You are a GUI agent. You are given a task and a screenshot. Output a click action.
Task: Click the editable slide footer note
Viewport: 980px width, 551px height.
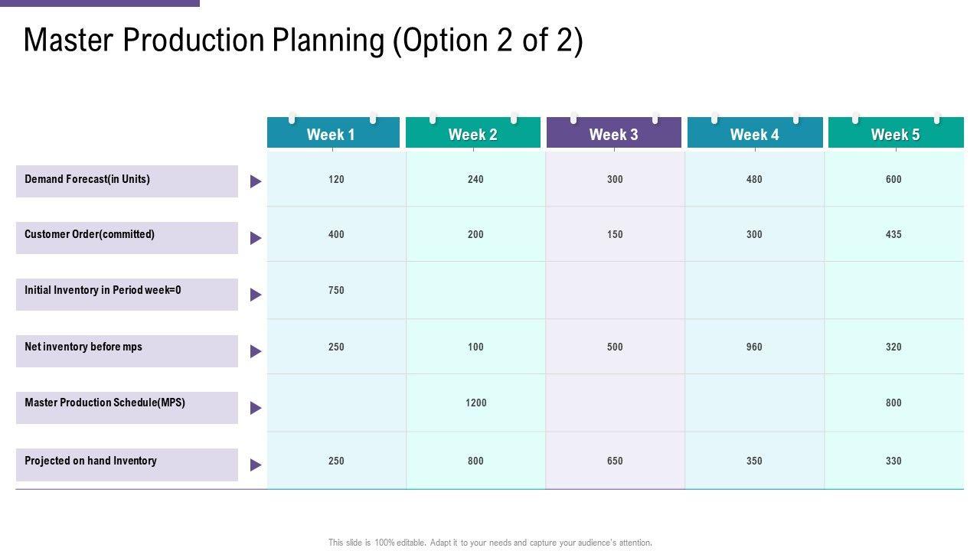pyautogui.click(x=490, y=543)
